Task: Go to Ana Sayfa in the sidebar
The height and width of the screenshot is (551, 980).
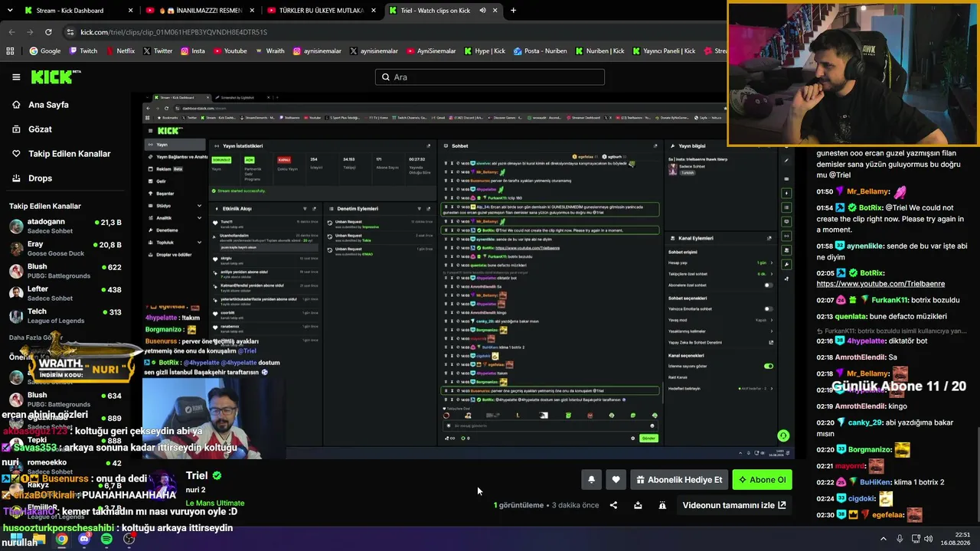Action: point(48,105)
